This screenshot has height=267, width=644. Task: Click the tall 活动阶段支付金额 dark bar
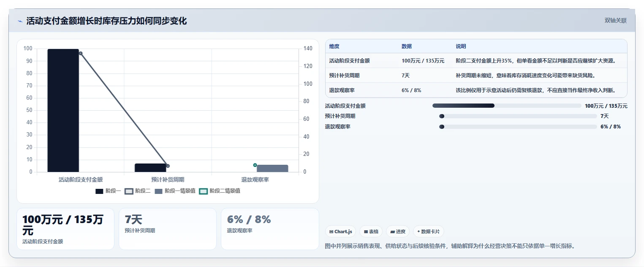[63, 110]
